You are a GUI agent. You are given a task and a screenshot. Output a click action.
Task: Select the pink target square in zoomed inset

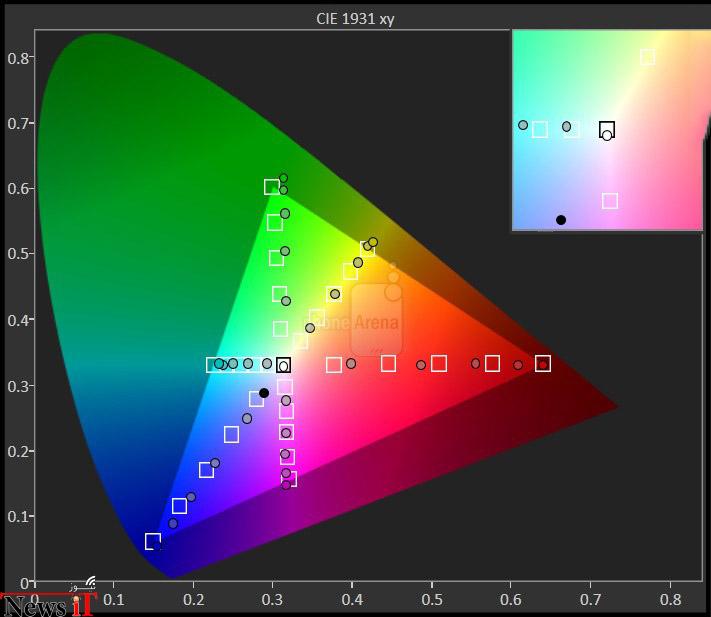coord(610,201)
